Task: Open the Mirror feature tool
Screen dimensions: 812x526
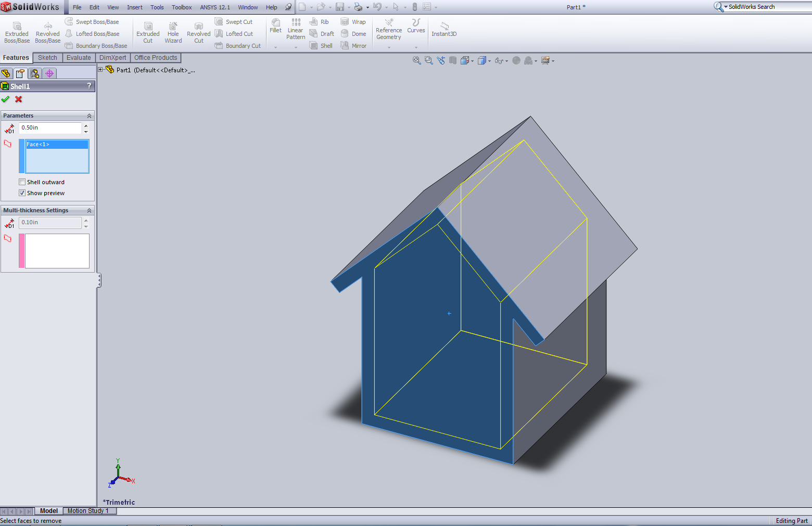Action: click(x=354, y=45)
